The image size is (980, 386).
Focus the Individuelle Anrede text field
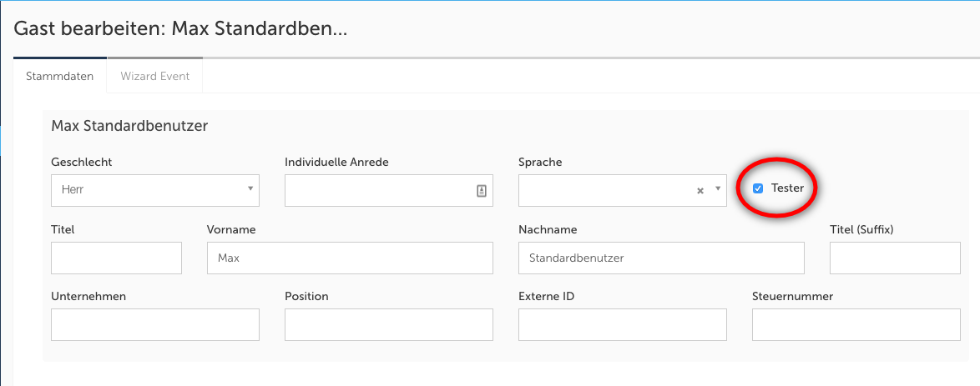pos(380,190)
